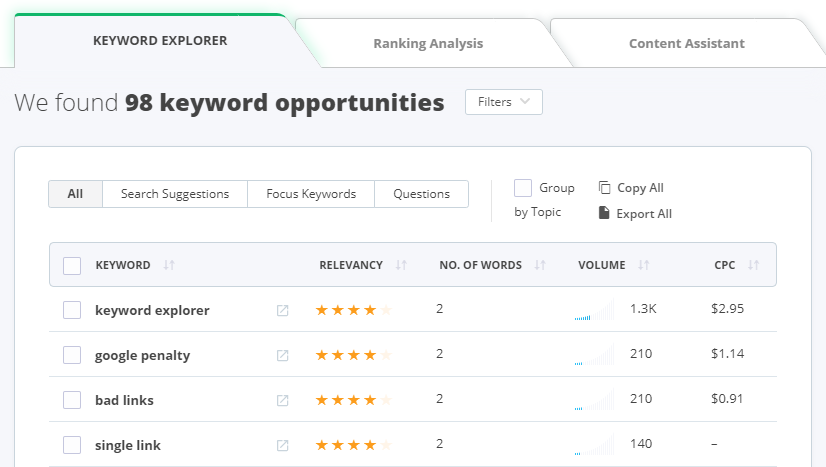Viewport: 826px width, 467px height.
Task: Click the Export All file icon
Action: pyautogui.click(x=604, y=213)
